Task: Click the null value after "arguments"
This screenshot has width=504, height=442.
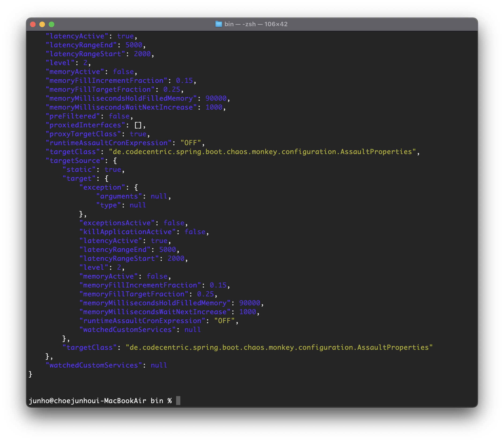Action: [159, 196]
